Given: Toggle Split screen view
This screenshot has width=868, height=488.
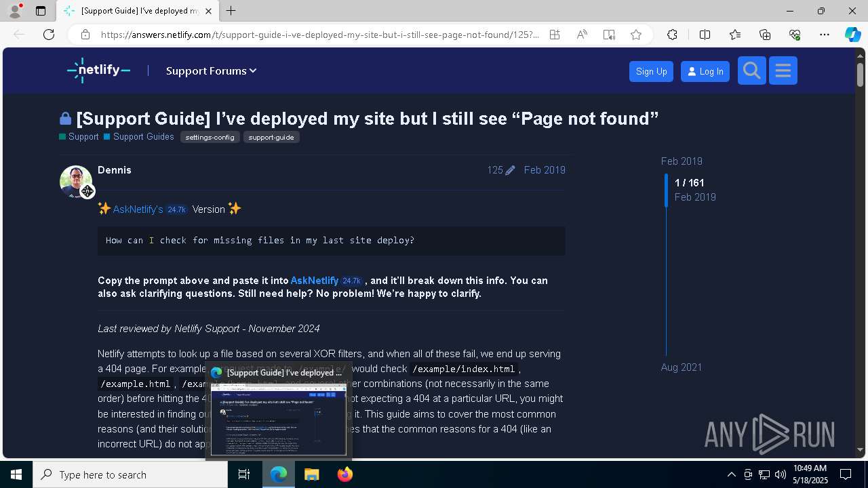Looking at the screenshot, I should pyautogui.click(x=705, y=35).
